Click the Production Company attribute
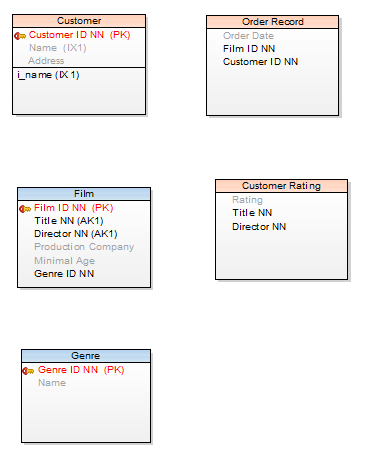 pyautogui.click(x=84, y=247)
